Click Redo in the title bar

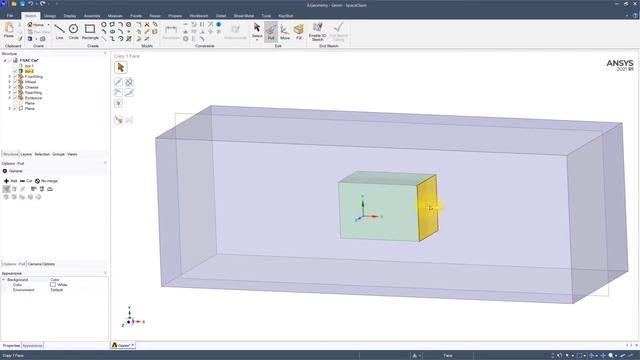[42, 4]
